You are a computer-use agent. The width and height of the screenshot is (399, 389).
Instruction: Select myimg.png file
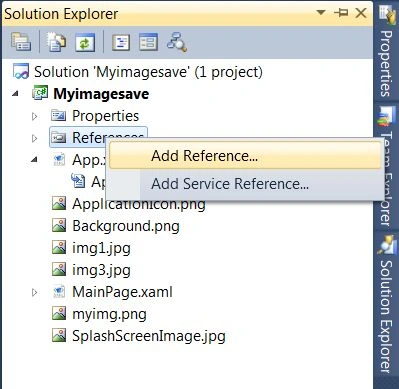coord(109,314)
